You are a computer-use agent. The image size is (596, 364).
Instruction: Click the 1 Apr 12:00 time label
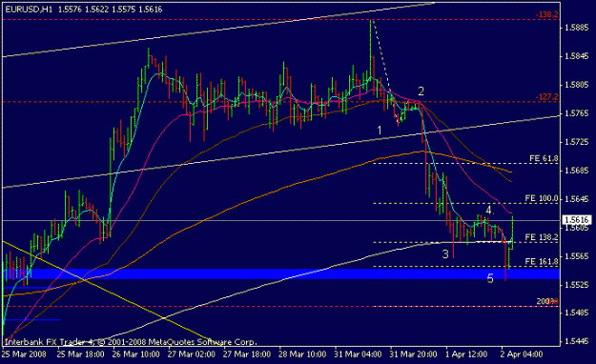pyautogui.click(x=466, y=354)
